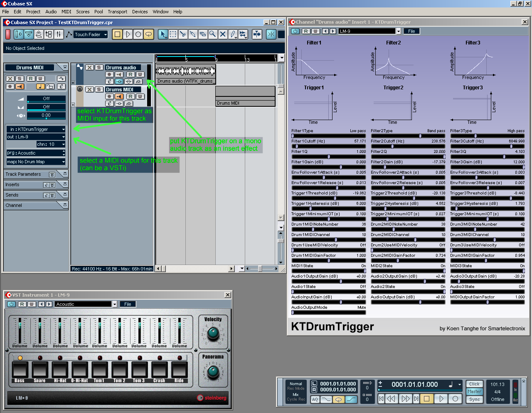This screenshot has height=413, width=532.
Task: Click the Filter1Cutoff (Hz) slider
Action: click(329, 146)
